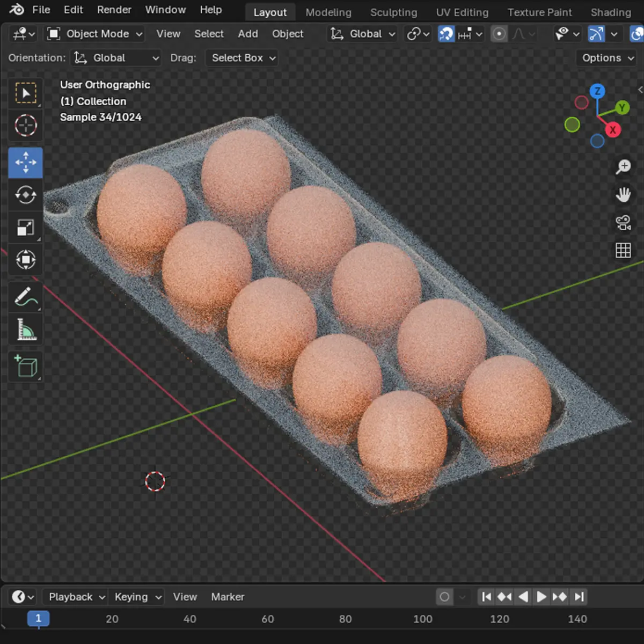Open the viewport Object menu

[x=288, y=34]
